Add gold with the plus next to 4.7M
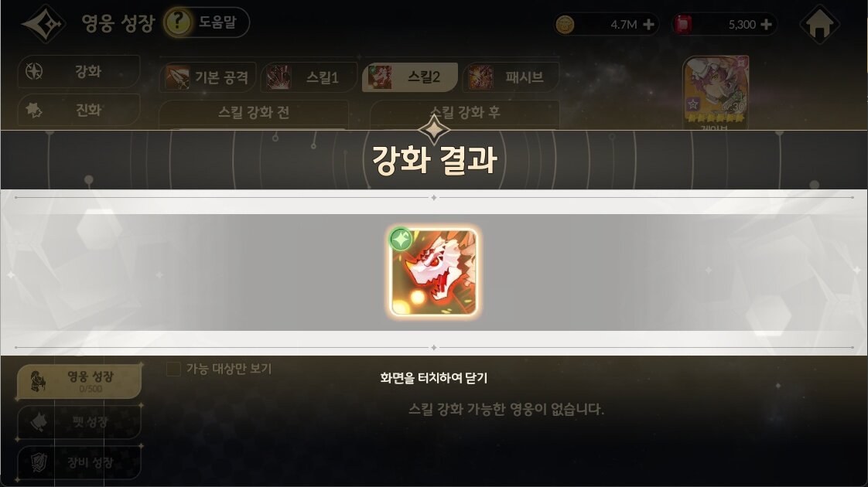Screen dimensions: 868x487 click(x=649, y=25)
